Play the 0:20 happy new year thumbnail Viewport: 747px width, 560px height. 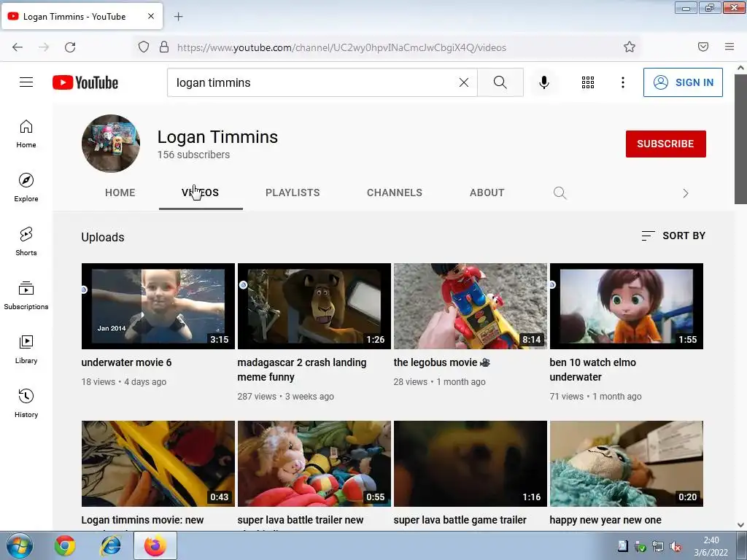tap(627, 464)
